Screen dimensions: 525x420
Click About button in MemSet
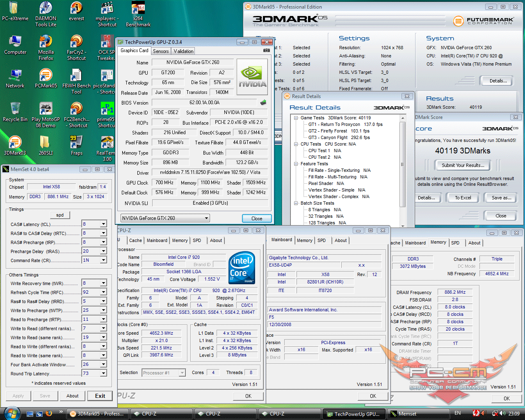coord(73,396)
